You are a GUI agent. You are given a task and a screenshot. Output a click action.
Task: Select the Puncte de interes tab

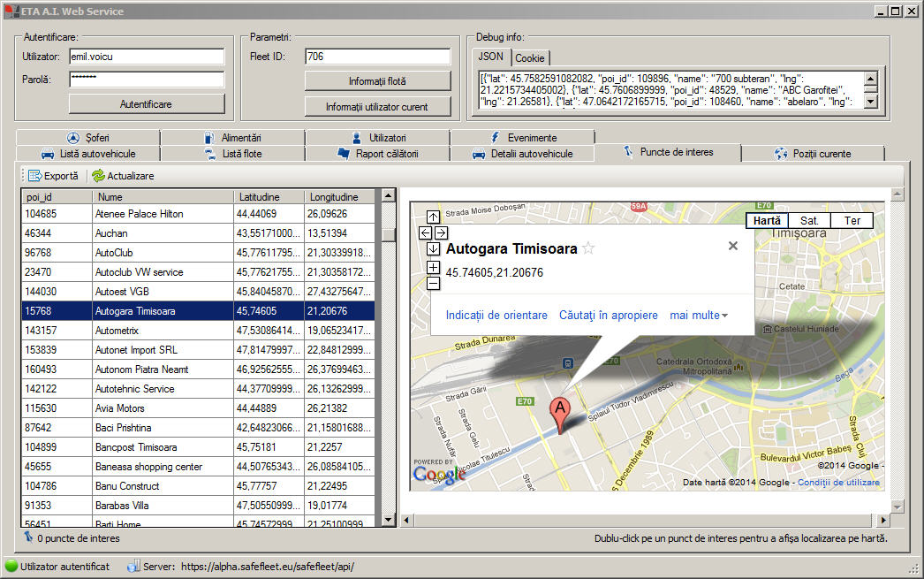tap(668, 152)
